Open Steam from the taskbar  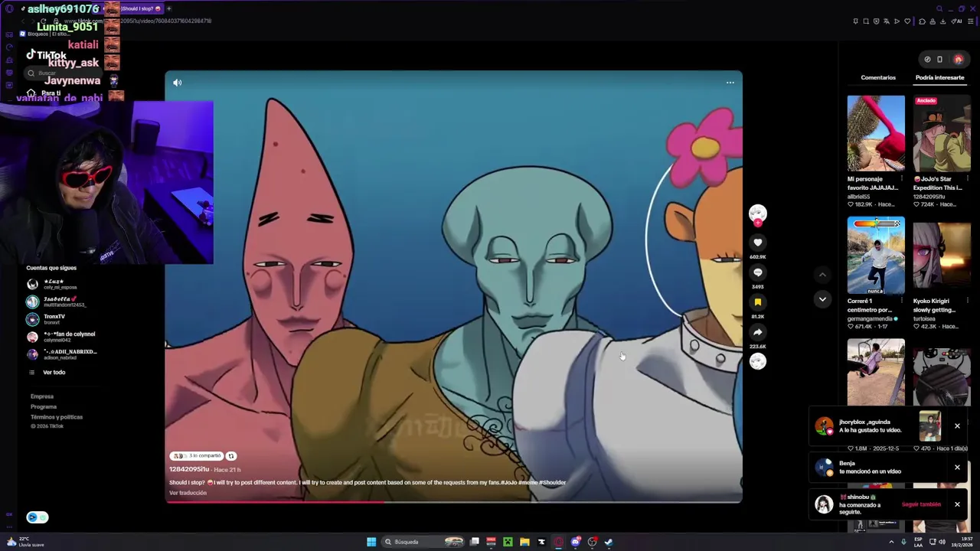click(609, 542)
